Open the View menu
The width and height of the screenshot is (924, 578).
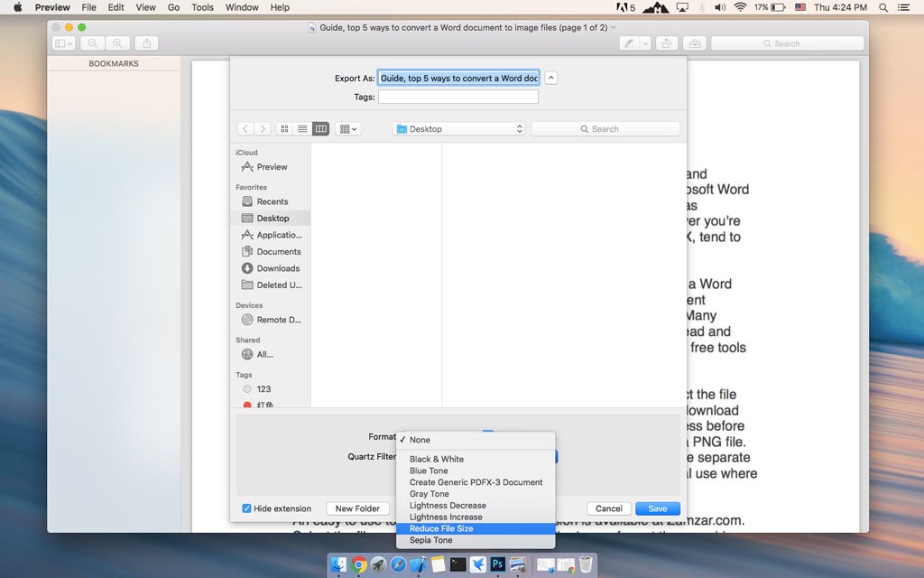145,7
